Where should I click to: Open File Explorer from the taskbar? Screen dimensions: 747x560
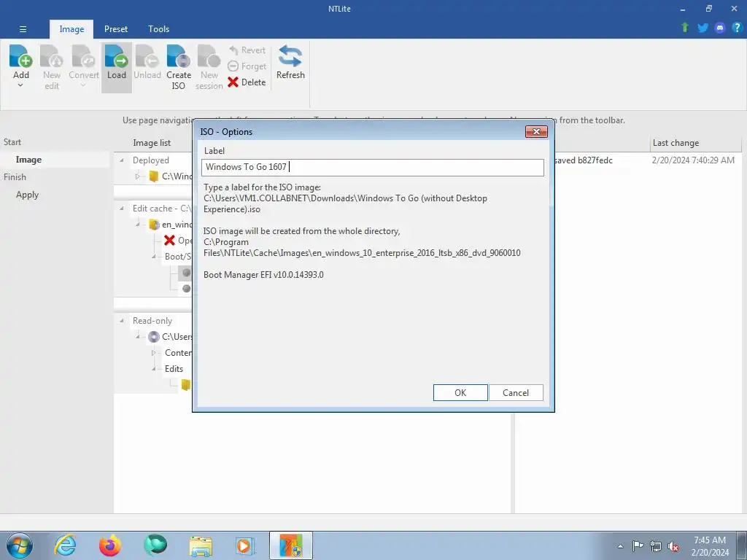pos(201,545)
